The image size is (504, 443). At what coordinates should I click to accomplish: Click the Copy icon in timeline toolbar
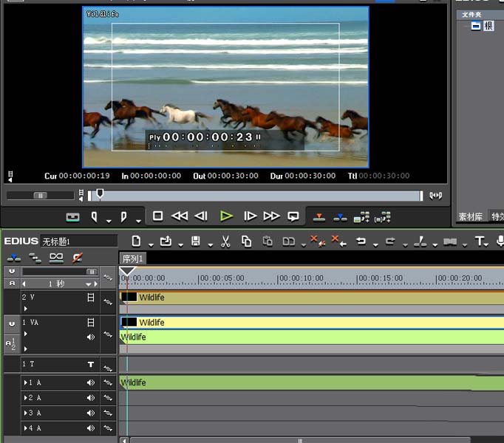(x=246, y=241)
